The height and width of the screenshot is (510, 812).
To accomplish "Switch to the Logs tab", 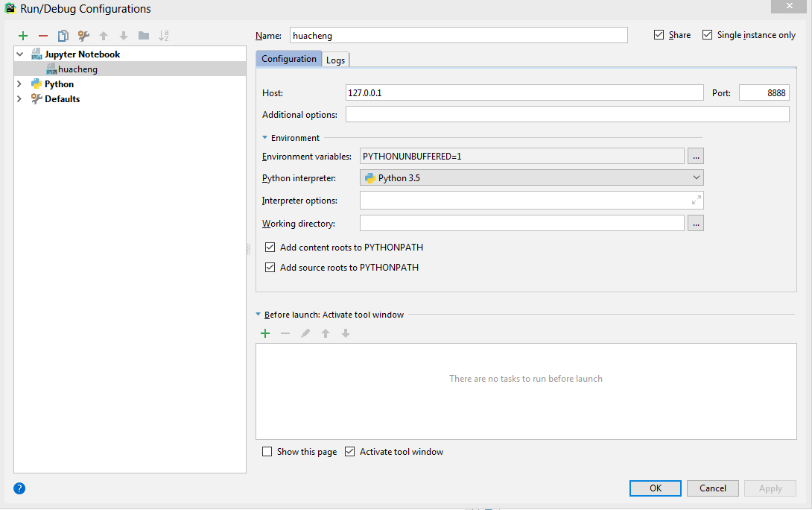I will pos(335,59).
